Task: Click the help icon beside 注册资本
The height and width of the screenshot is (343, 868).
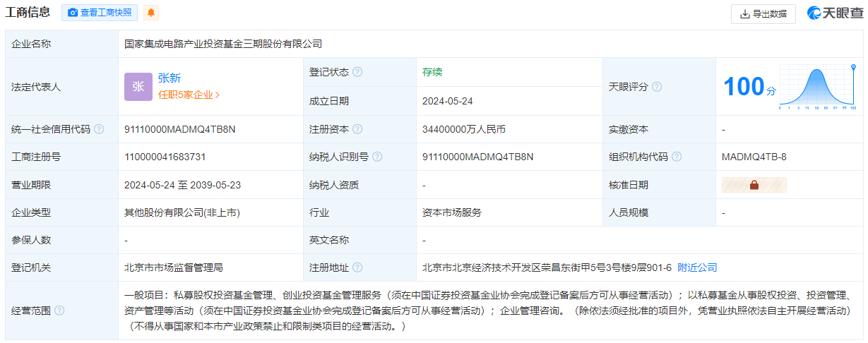Action: [x=357, y=129]
